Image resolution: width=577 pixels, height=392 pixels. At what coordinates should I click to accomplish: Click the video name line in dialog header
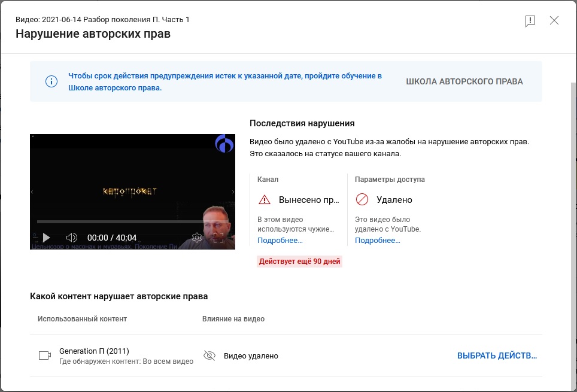102,20
